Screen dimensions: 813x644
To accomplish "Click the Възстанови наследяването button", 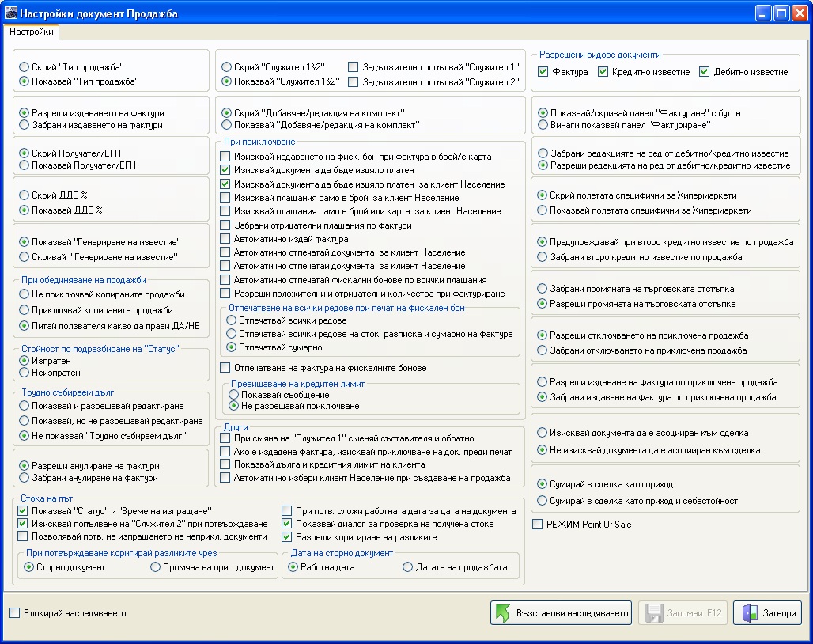I will click(x=561, y=613).
